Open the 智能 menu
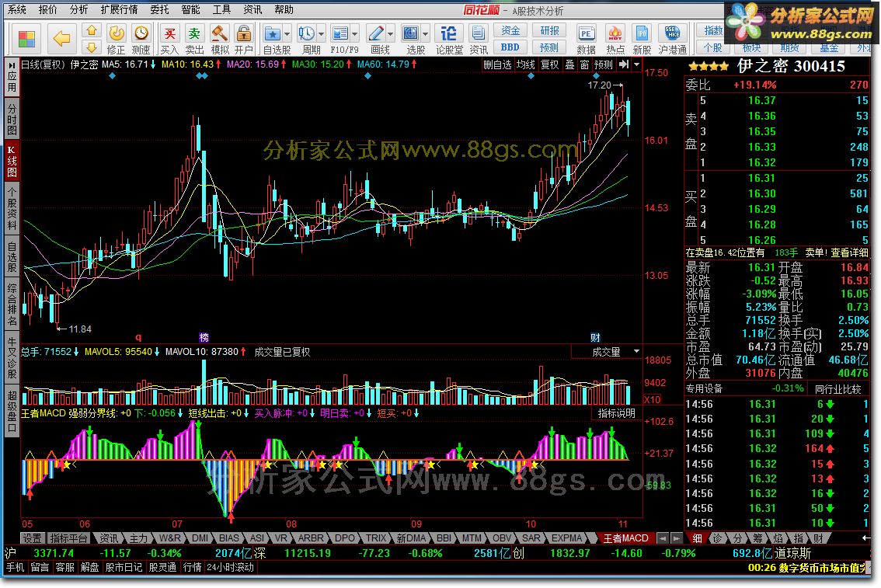881x588 pixels. pos(191,9)
